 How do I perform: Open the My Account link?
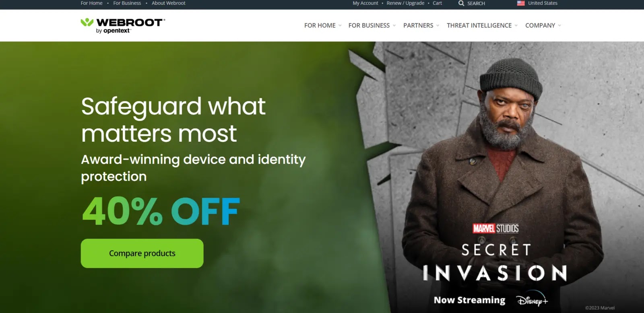[365, 3]
